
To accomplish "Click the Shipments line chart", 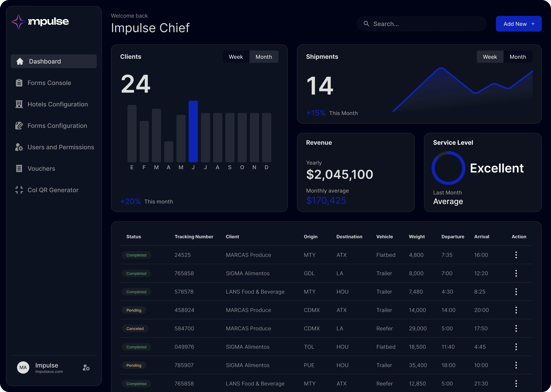I will tap(463, 89).
